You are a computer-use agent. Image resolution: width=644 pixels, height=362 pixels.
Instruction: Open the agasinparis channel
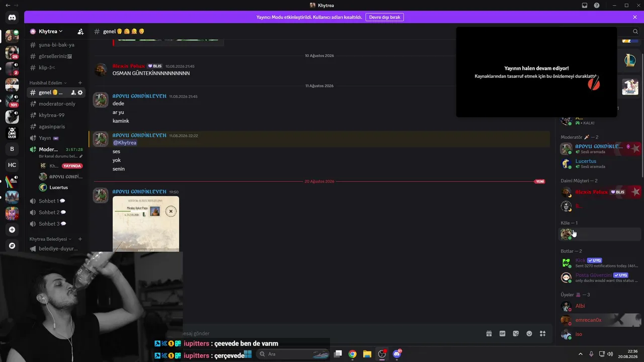[56, 127]
